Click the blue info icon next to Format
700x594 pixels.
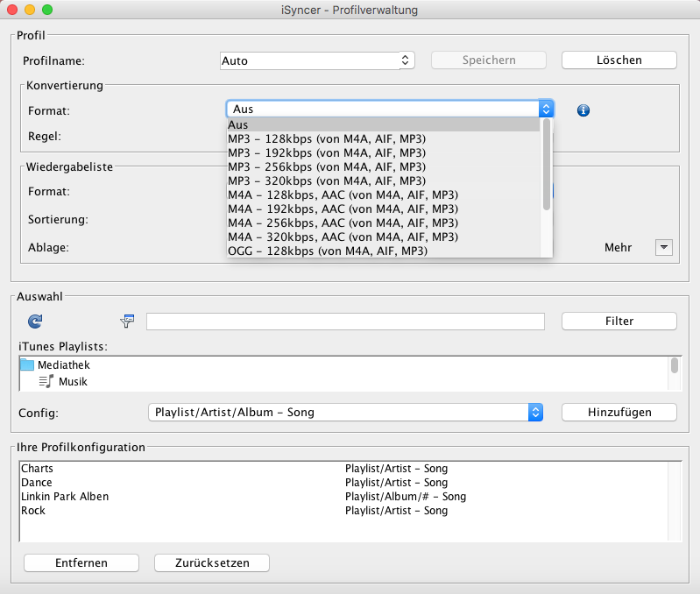tap(583, 110)
